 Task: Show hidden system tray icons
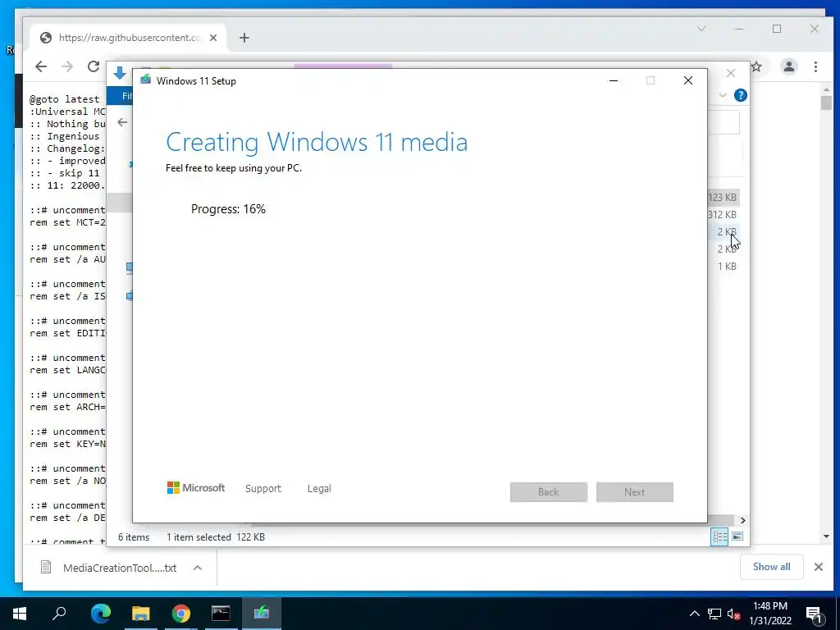[694, 614]
